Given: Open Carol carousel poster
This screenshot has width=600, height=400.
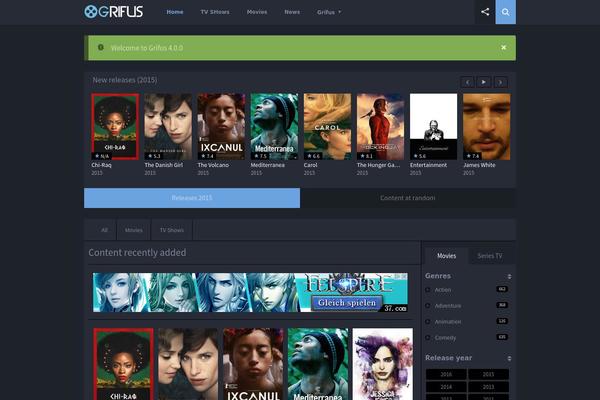Looking at the screenshot, I should [x=328, y=127].
